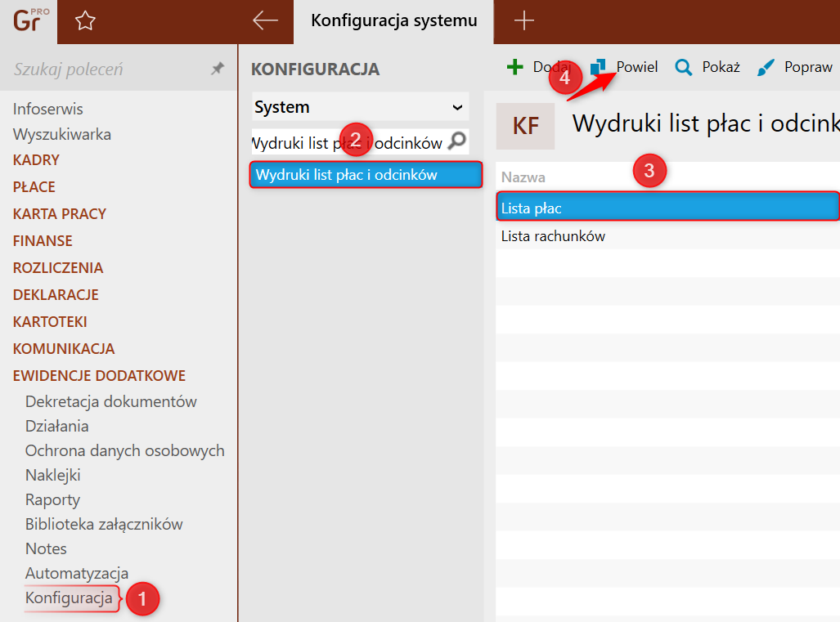Expand the KARTA PRACY menu section
The image size is (840, 622).
[60, 213]
